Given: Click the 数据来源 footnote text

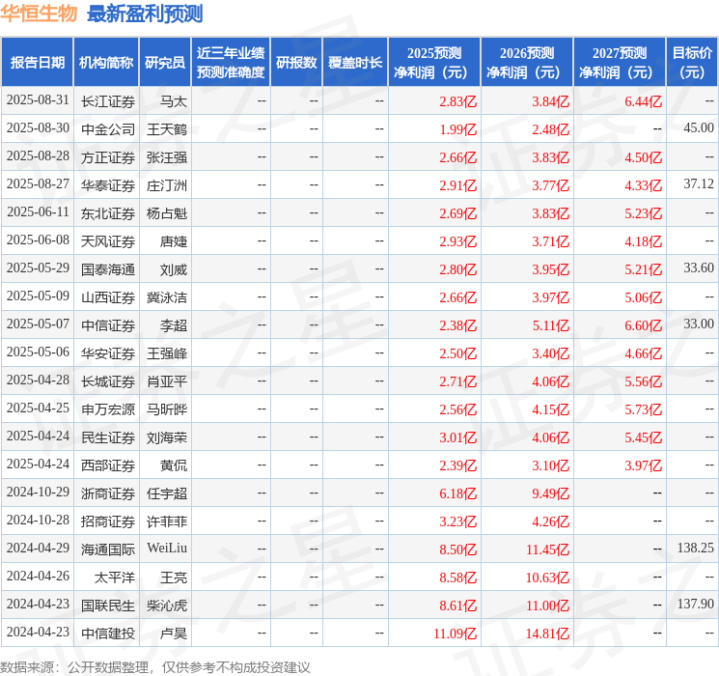Looking at the screenshot, I should [x=155, y=667].
